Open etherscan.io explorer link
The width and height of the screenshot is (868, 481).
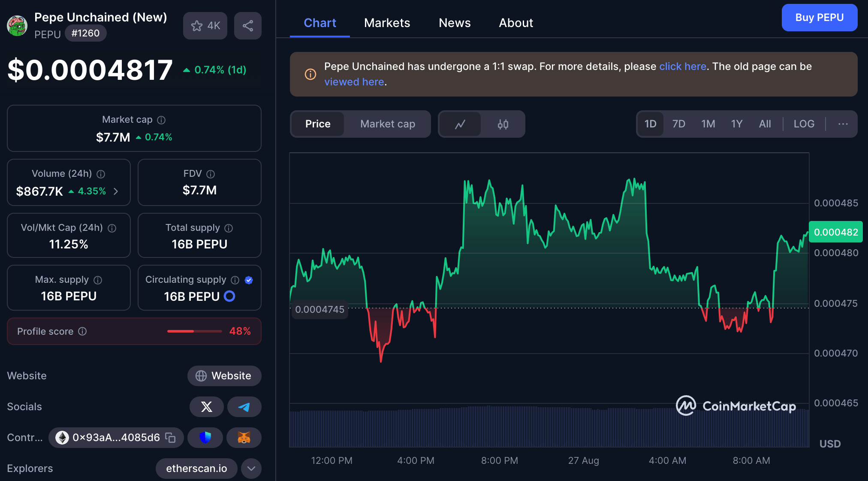pyautogui.click(x=196, y=469)
